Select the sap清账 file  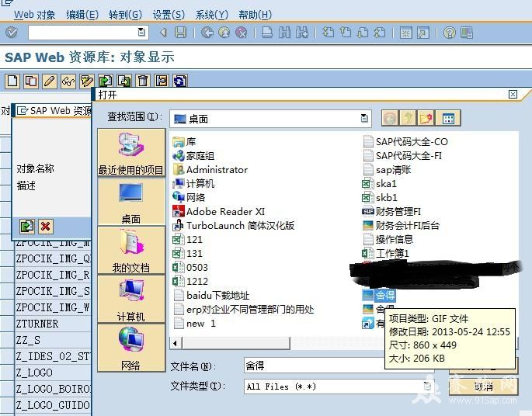[x=387, y=169]
